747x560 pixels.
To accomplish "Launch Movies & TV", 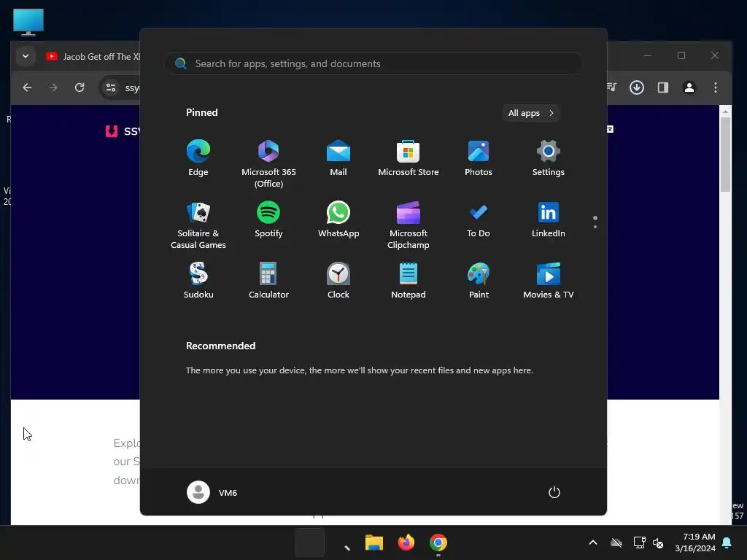I will point(549,281).
